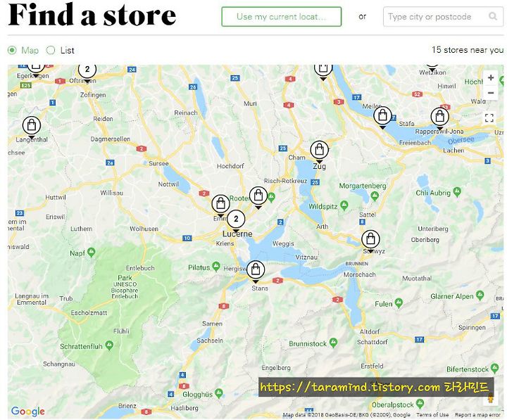Click the Chli Aubrig peak icon

pyautogui.click(x=457, y=192)
